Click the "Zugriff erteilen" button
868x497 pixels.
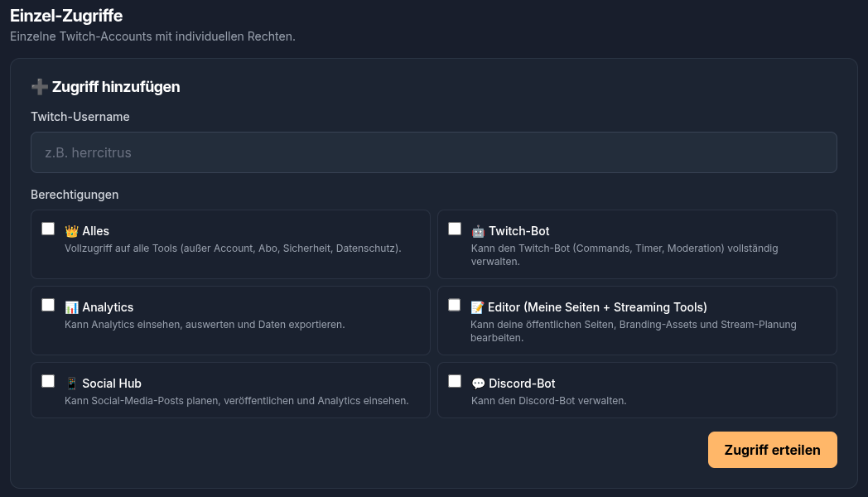[772, 449]
